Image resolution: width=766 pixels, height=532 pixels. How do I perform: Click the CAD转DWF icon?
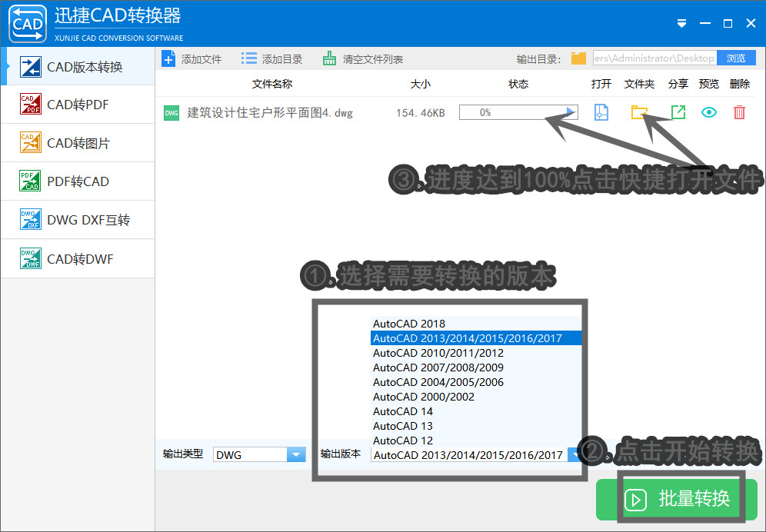tap(30, 258)
